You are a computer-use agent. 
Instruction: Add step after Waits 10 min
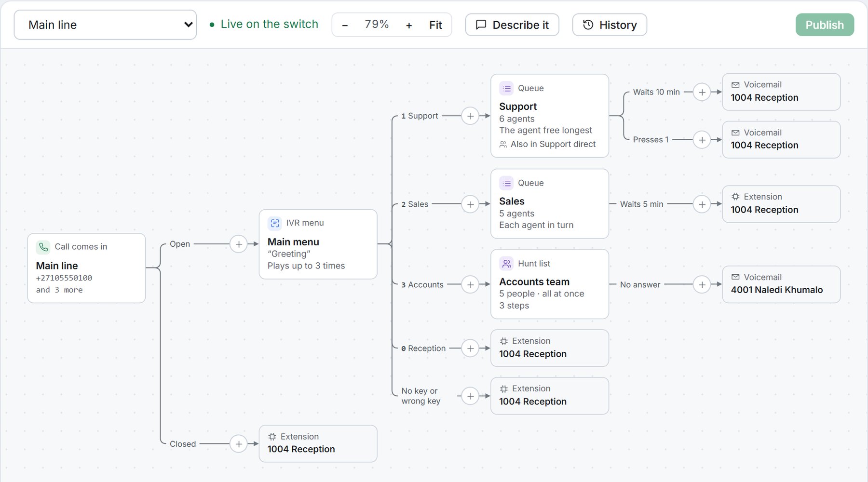tap(702, 92)
